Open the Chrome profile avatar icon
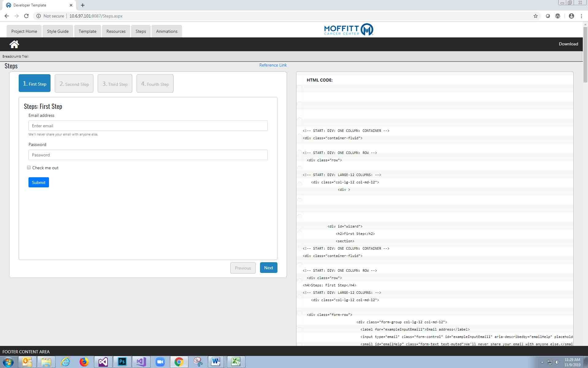Image resolution: width=588 pixels, height=368 pixels. point(571,16)
